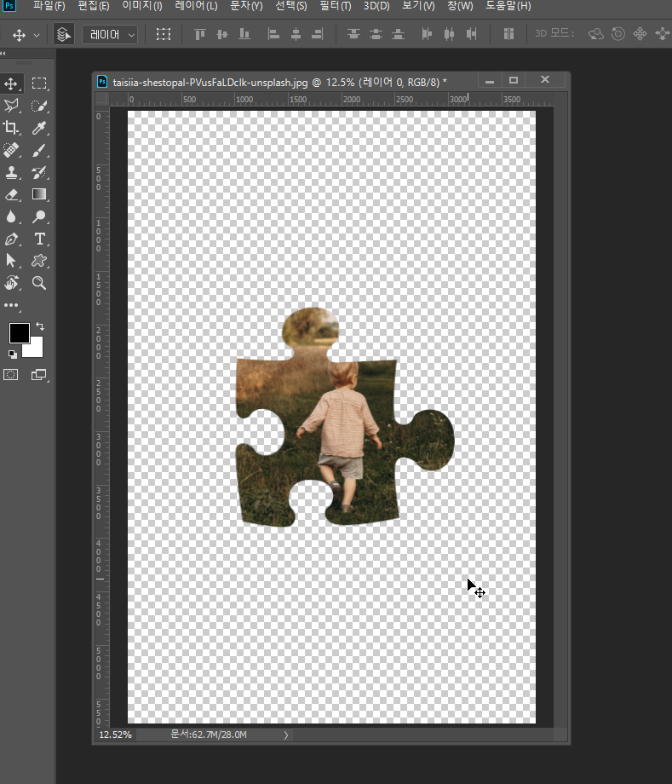Image resolution: width=672 pixels, height=784 pixels.
Task: Select the Quick Selection tool
Action: pos(39,106)
